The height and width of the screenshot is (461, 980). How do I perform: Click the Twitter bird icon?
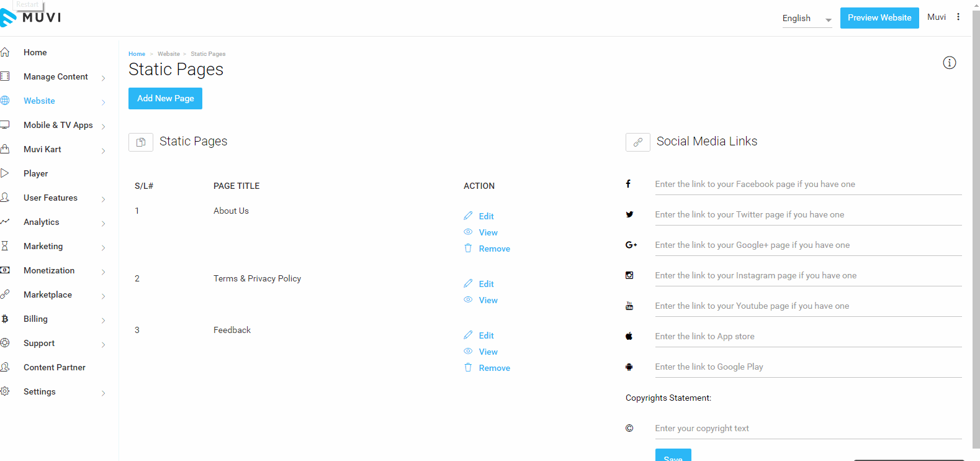[629, 214]
